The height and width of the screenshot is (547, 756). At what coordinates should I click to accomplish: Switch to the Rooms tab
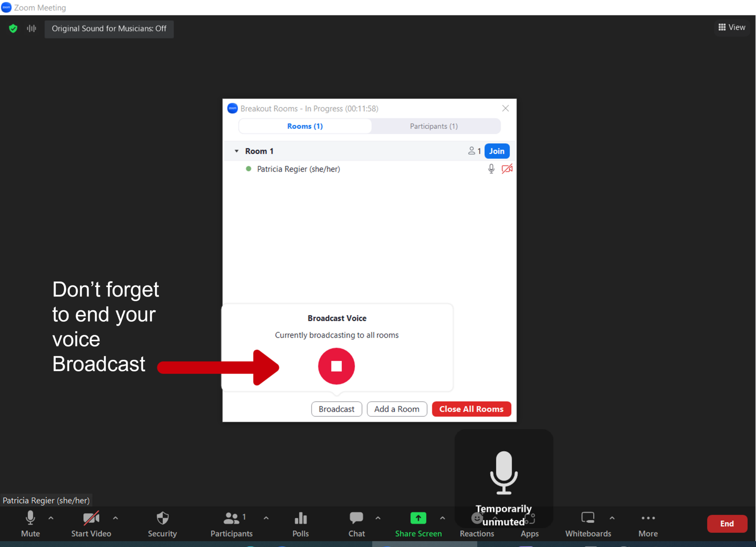tap(305, 126)
